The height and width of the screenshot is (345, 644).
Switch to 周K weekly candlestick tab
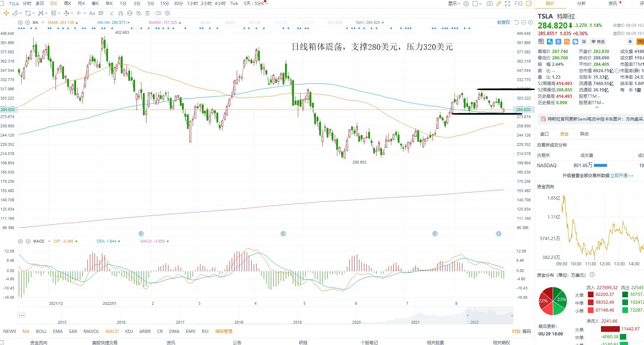click(x=68, y=4)
